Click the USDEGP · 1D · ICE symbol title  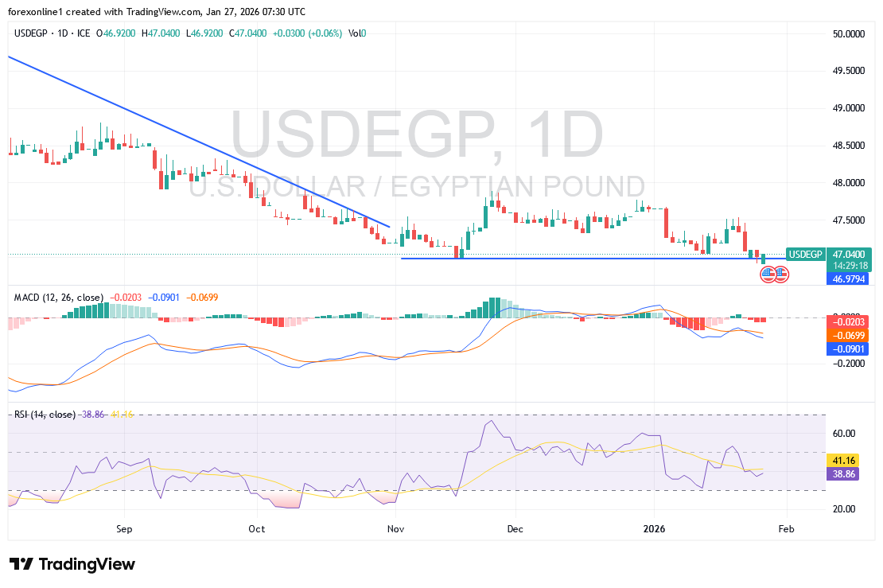(52, 33)
